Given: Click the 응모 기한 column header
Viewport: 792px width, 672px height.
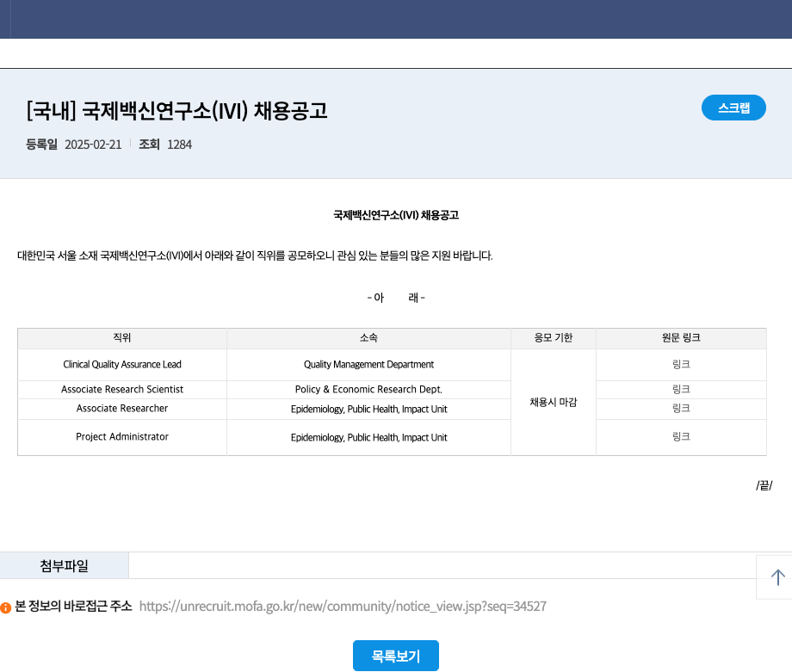Looking at the screenshot, I should click(x=553, y=338).
